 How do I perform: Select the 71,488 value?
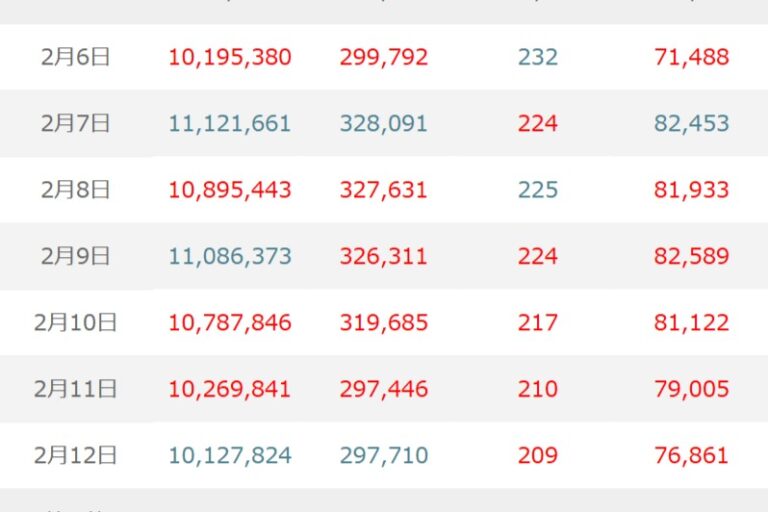point(691,57)
